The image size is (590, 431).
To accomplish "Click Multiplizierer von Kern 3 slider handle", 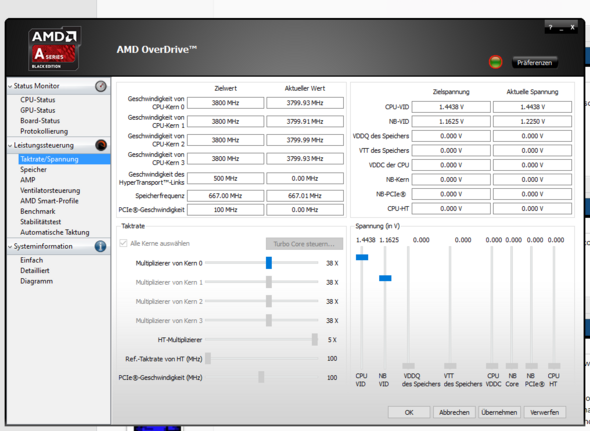I will (x=269, y=320).
